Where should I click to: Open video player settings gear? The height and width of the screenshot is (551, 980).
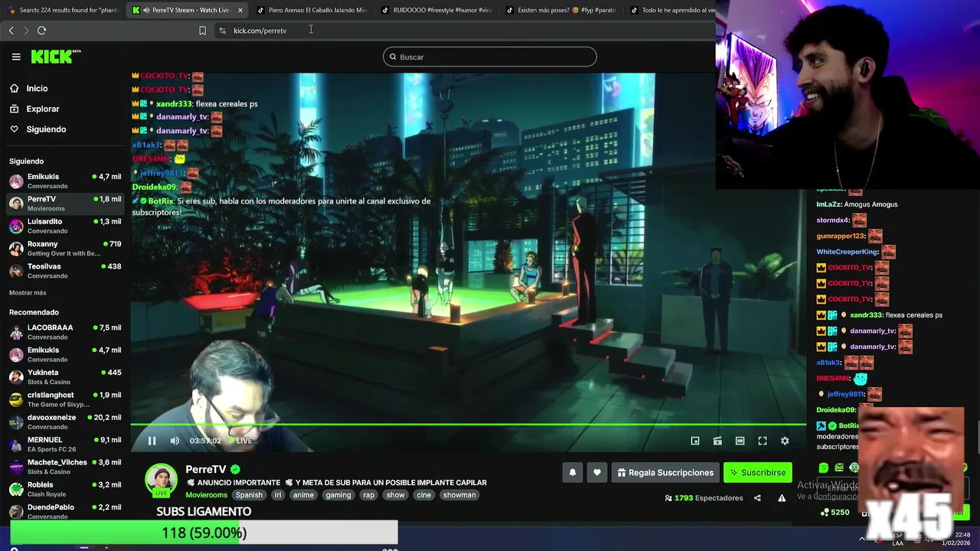pos(785,441)
